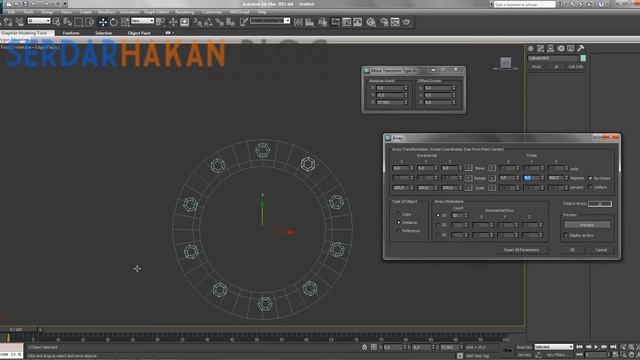640x360 pixels.
Task: Click the Preview button in Array dialog
Action: click(587, 225)
